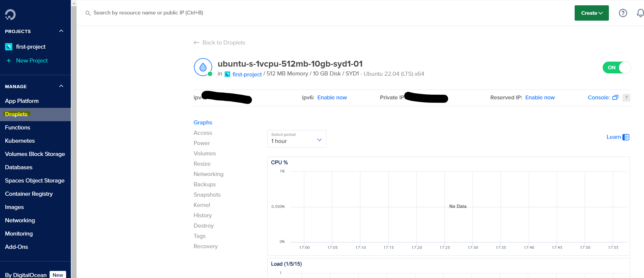Open the Select period dropdown
The width and height of the screenshot is (644, 278).
297,139
